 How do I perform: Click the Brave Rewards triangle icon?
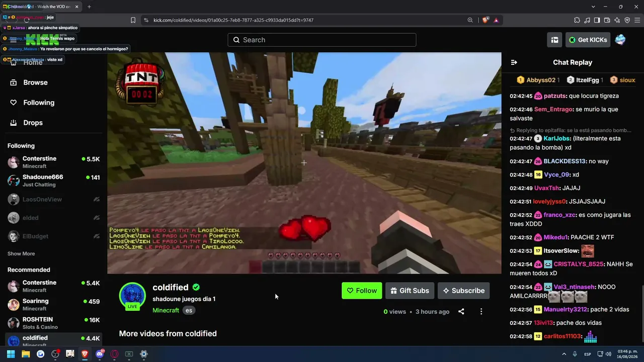[496, 20]
